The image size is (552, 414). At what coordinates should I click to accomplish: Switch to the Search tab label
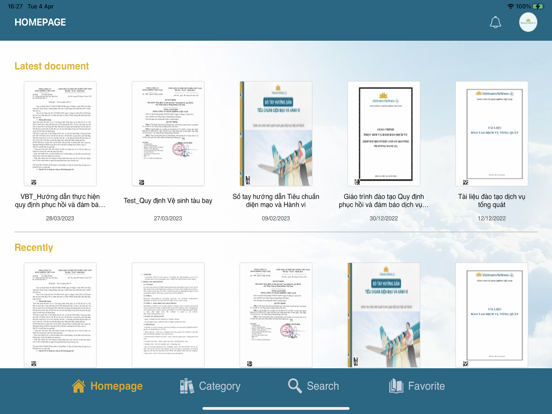[x=323, y=386]
